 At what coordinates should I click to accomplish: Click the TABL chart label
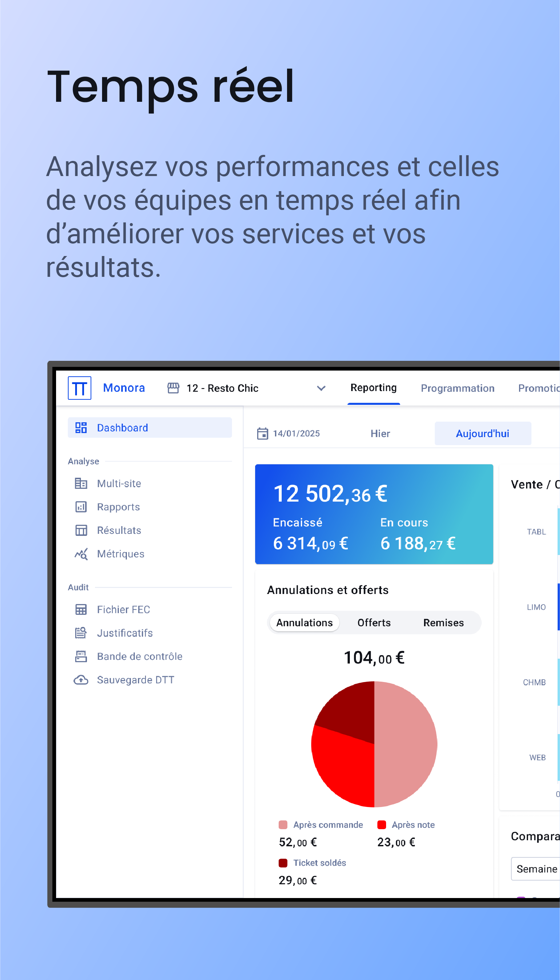(x=536, y=532)
